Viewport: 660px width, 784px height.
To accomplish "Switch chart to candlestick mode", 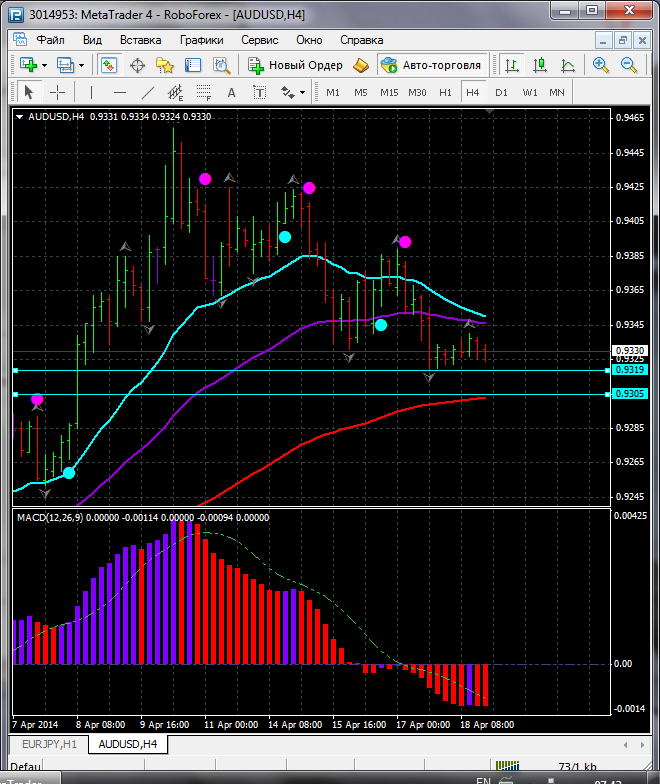I will 540,65.
